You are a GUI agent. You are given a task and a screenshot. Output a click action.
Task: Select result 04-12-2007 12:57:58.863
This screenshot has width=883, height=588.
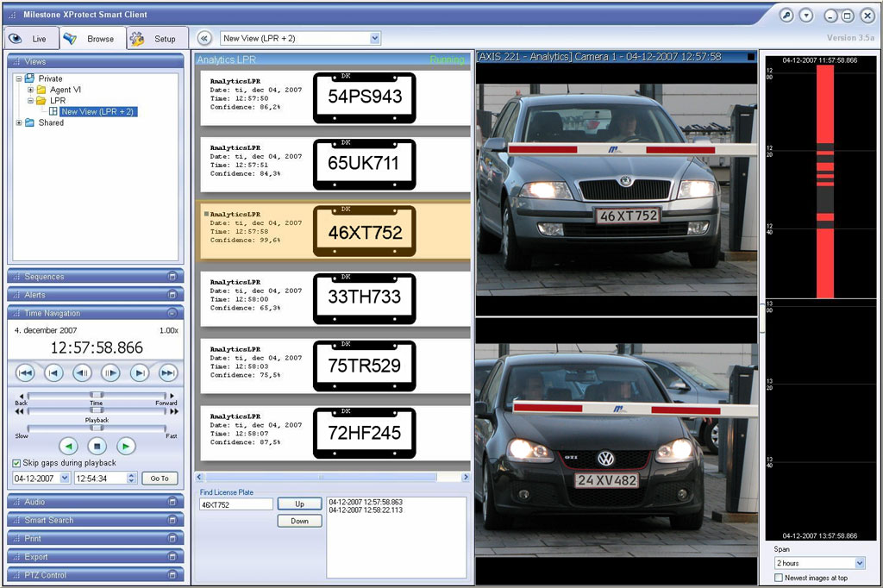click(366, 502)
